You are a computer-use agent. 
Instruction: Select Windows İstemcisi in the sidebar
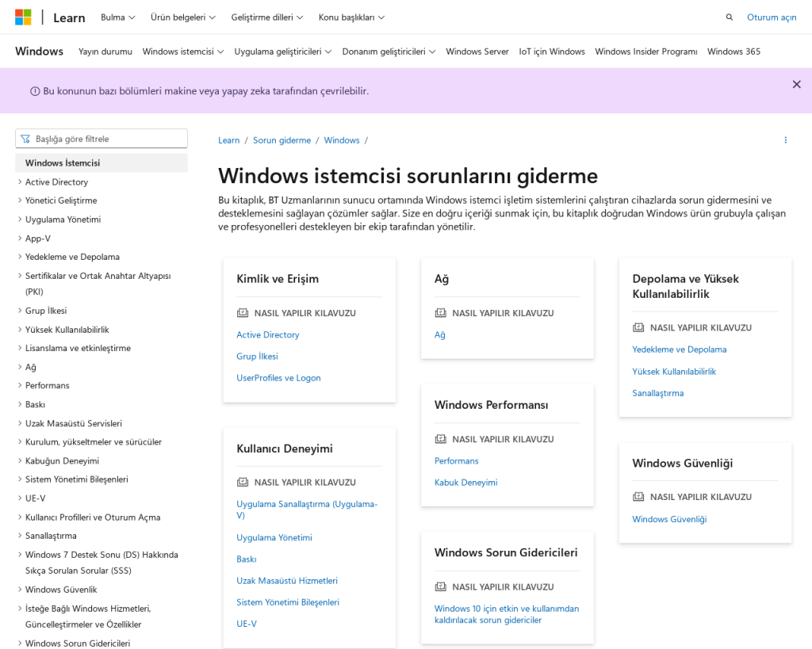(101, 162)
